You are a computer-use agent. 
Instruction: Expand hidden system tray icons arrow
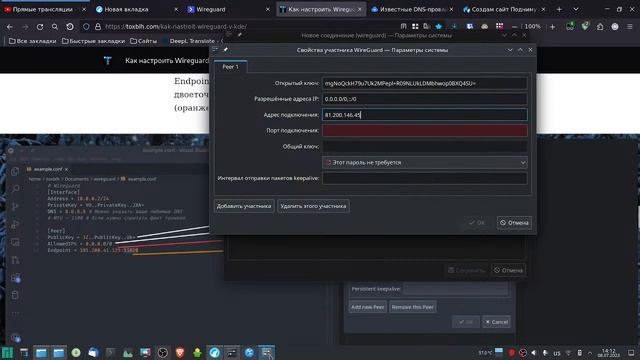pos(590,353)
